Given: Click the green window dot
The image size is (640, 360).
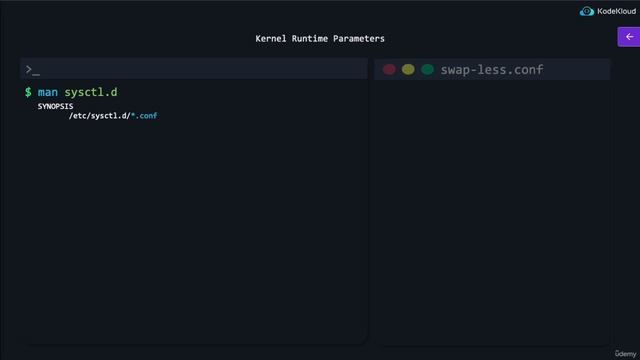Looking at the screenshot, I should point(427,69).
